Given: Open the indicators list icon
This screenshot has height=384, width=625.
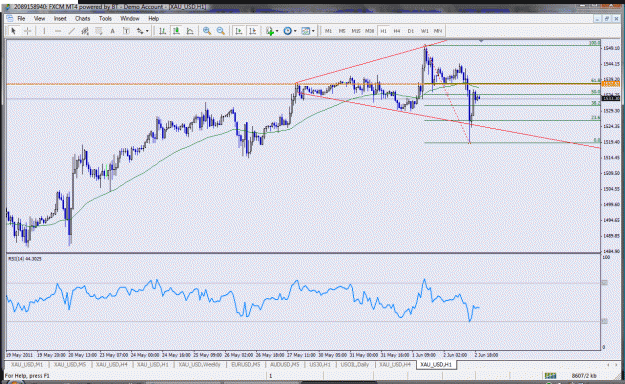Looking at the screenshot, I should click(270, 31).
